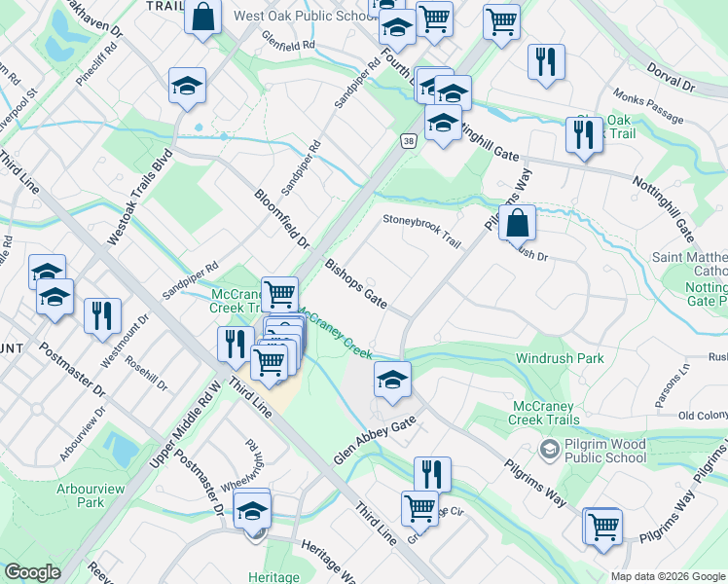Select the West Oak Public School label
The width and height of the screenshot is (728, 584).
pyautogui.click(x=306, y=16)
